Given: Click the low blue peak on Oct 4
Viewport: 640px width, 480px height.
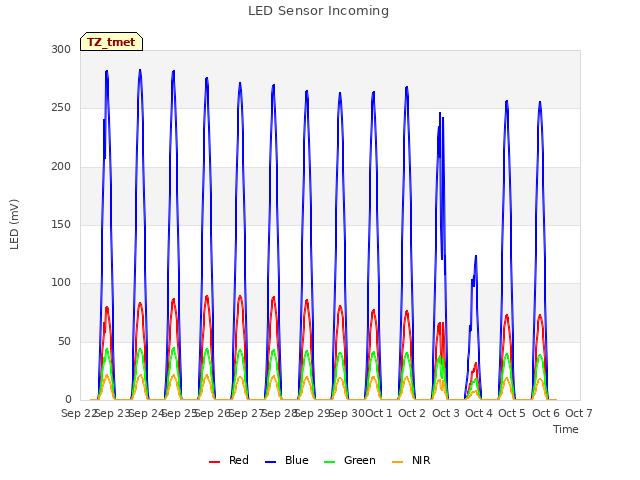Looking at the screenshot, I should click(476, 256).
